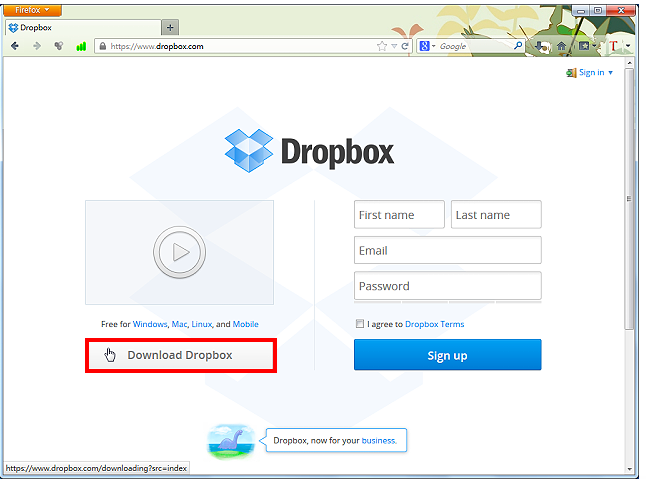Image resolution: width=646 pixels, height=479 pixels.
Task: Open the Sign in link
Action: [x=592, y=72]
